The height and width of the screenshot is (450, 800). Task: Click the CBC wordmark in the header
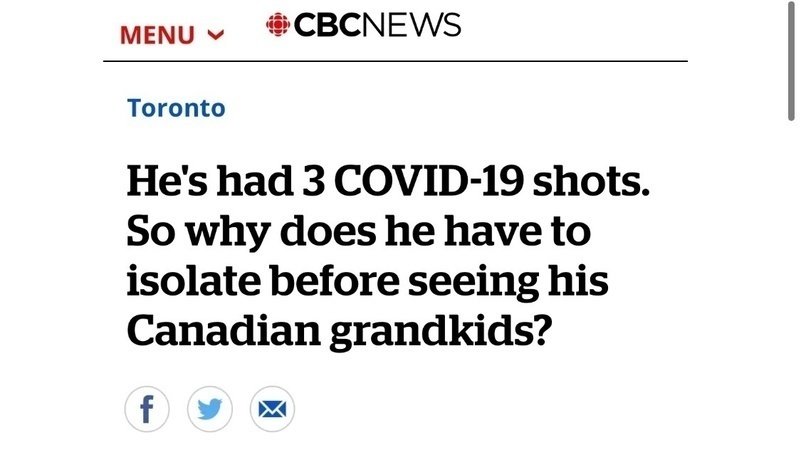[326, 25]
